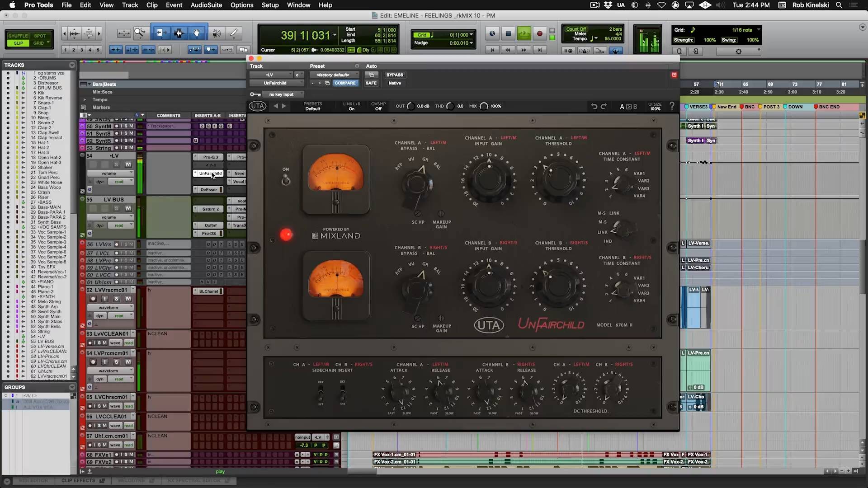Open the AudioSuite menu

tap(206, 5)
